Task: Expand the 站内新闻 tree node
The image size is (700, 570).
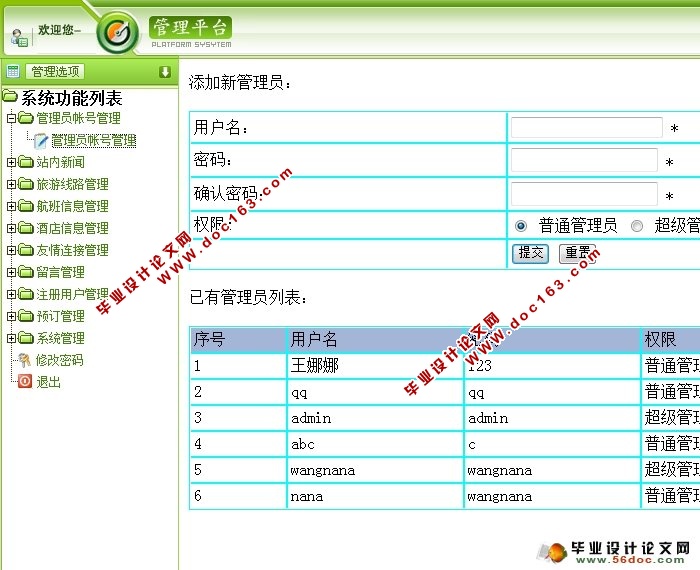Action: [12, 162]
